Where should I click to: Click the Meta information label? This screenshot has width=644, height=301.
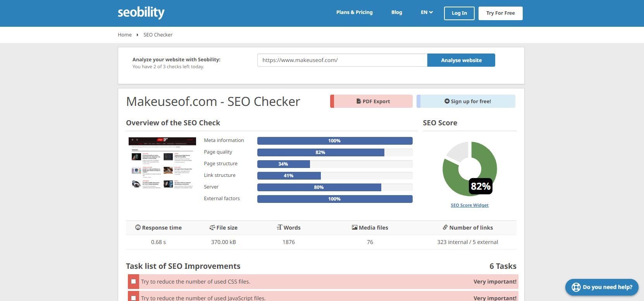click(x=224, y=140)
